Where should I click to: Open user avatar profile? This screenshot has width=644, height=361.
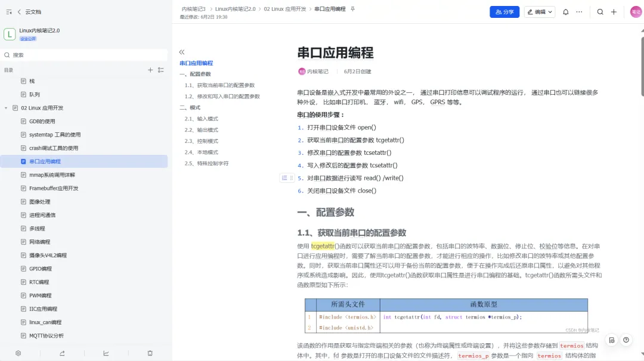636,12
